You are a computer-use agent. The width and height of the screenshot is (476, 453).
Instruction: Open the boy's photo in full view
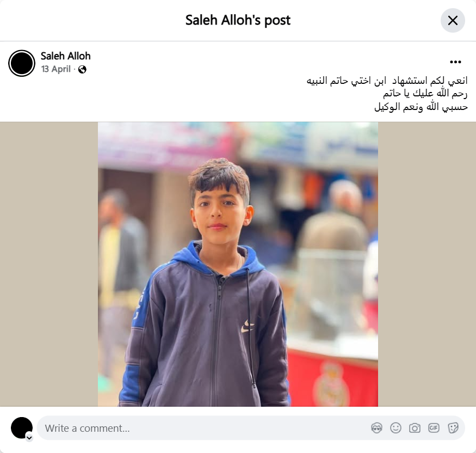238,264
